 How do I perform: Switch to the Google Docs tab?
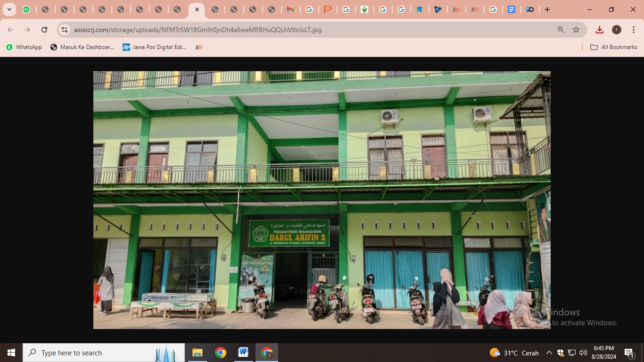(x=512, y=9)
